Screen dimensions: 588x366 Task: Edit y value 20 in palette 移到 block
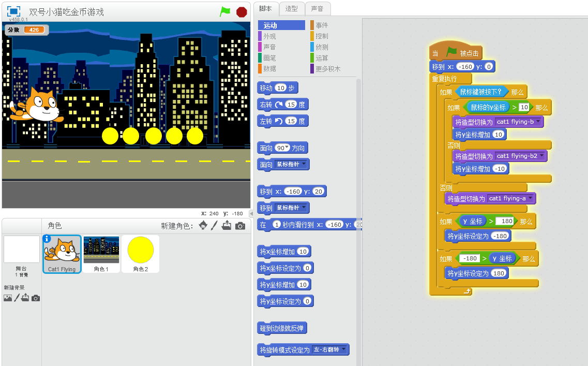(x=319, y=192)
